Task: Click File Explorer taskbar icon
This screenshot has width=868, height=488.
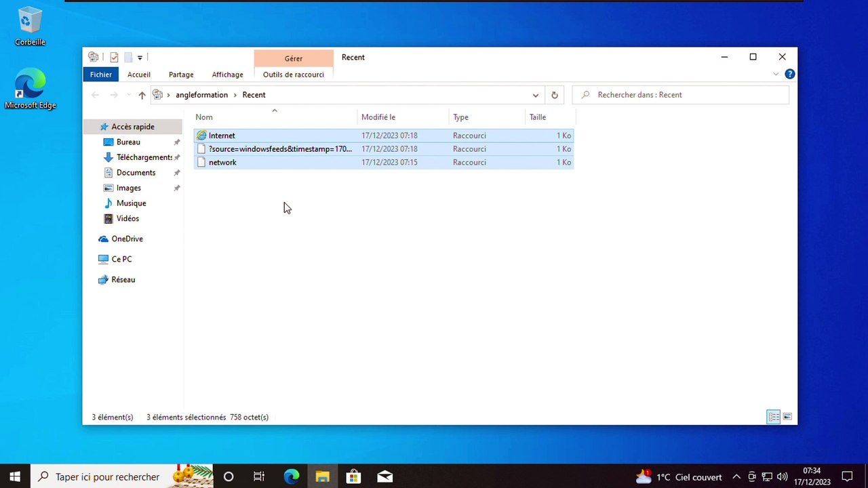Action: pos(322,476)
